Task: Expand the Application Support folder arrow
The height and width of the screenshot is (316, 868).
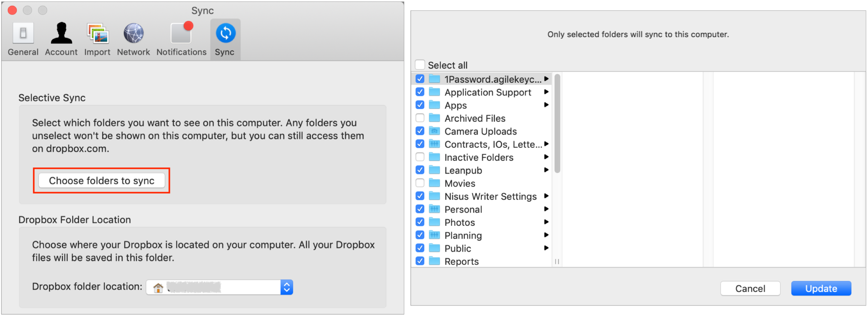Action: [546, 92]
